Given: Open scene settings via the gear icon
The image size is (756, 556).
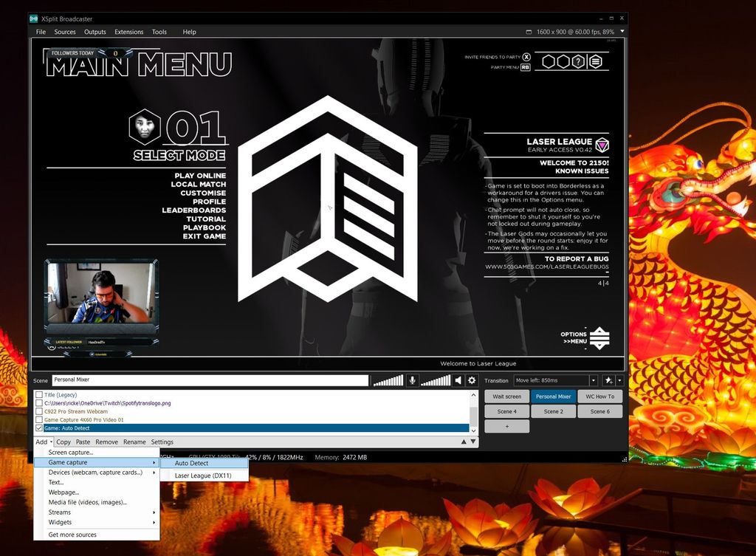Looking at the screenshot, I should coord(470,380).
